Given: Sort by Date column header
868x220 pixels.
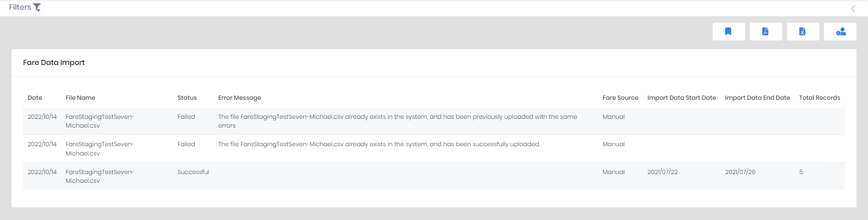Looking at the screenshot, I should (35, 97).
